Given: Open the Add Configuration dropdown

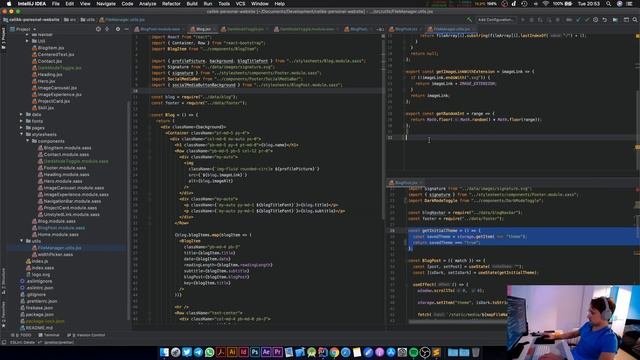Looking at the screenshot, I should [496, 20].
